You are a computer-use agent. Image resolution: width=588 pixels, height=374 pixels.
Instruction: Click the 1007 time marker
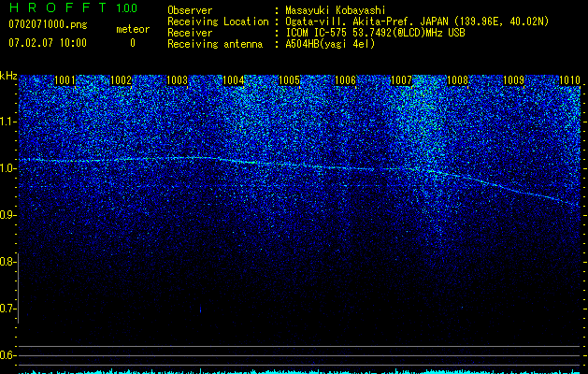(x=401, y=80)
